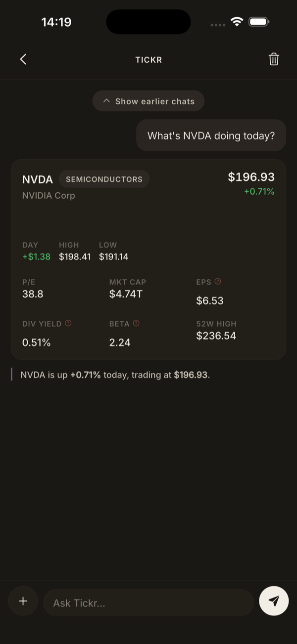Tap the 52W HIGH $236.54 value

[216, 336]
